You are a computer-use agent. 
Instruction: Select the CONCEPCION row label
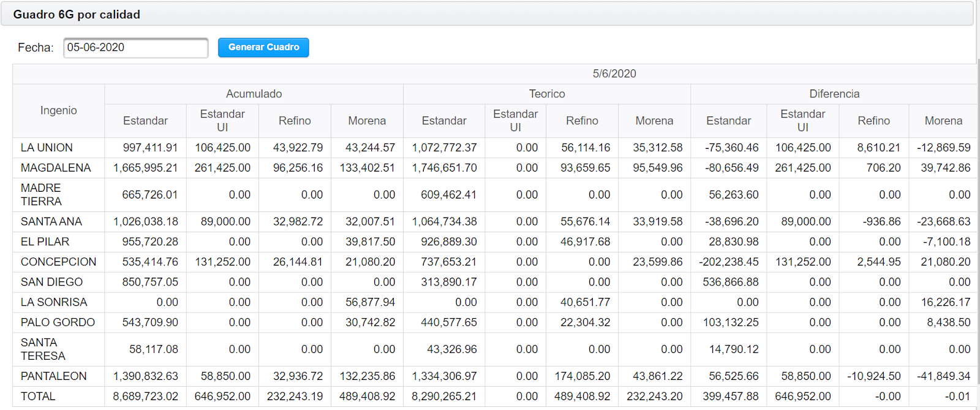tap(58, 262)
